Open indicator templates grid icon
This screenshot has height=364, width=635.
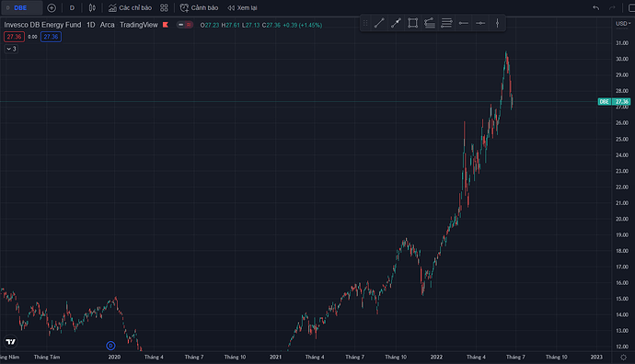tap(164, 7)
